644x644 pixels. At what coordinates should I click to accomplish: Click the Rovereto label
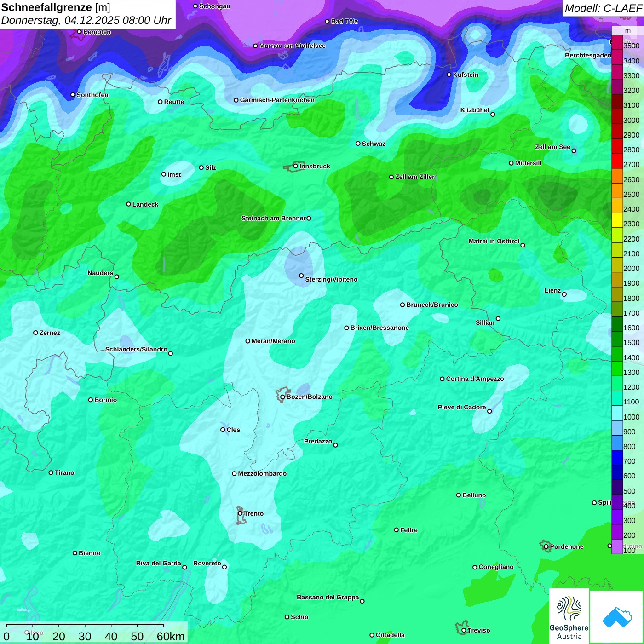point(207,563)
